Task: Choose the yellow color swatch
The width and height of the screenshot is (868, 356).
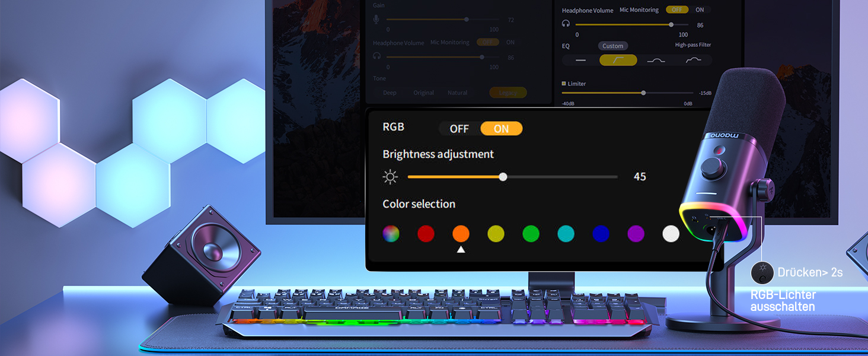Action: 496,234
